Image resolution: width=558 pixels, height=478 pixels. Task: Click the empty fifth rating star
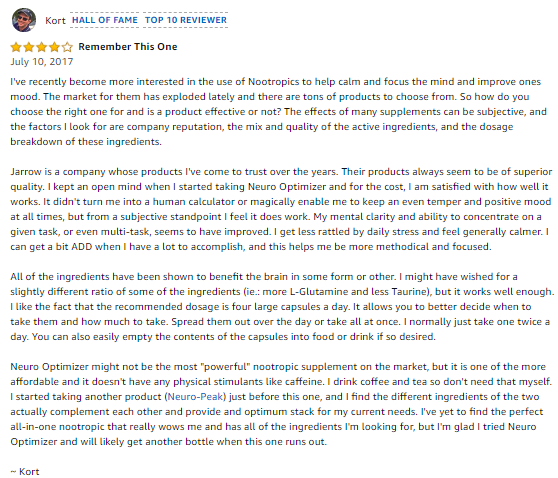coord(67,47)
